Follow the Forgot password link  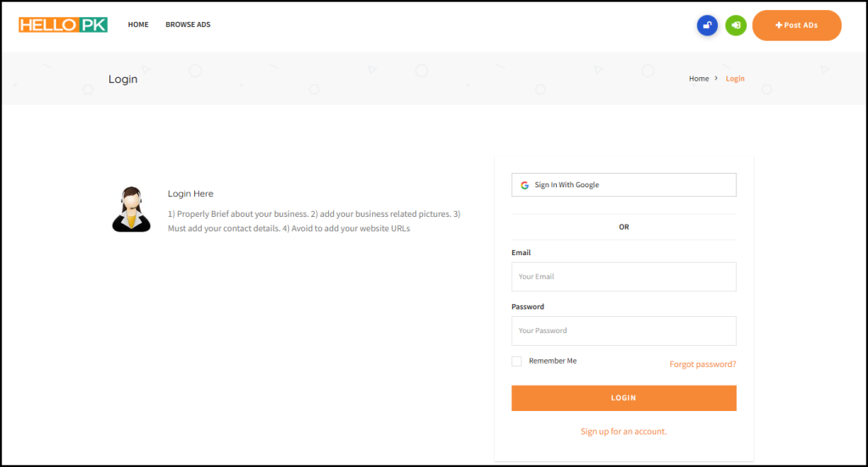pos(703,364)
